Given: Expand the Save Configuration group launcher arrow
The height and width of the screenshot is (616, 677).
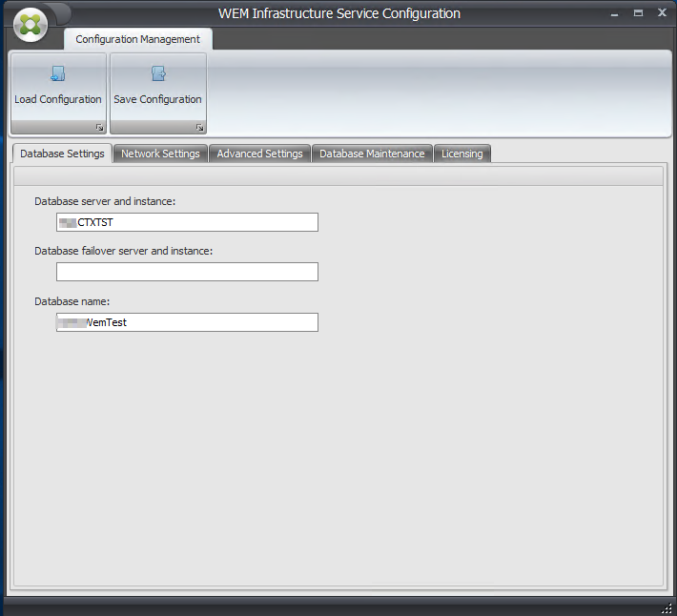Looking at the screenshot, I should 199,128.
